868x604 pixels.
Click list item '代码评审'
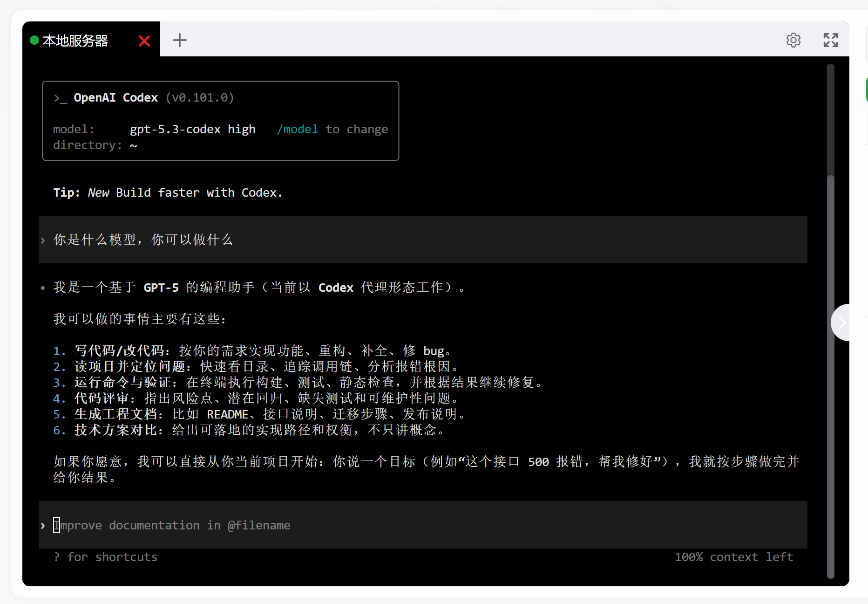pos(256,398)
